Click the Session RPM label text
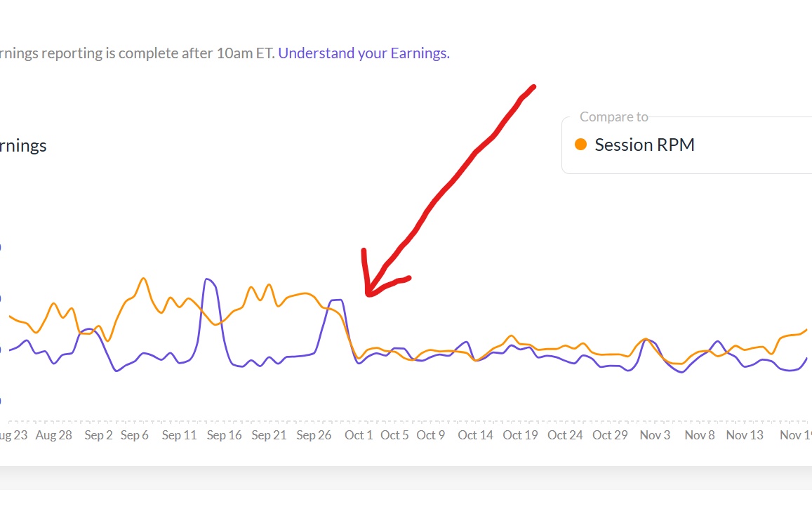 tap(644, 145)
